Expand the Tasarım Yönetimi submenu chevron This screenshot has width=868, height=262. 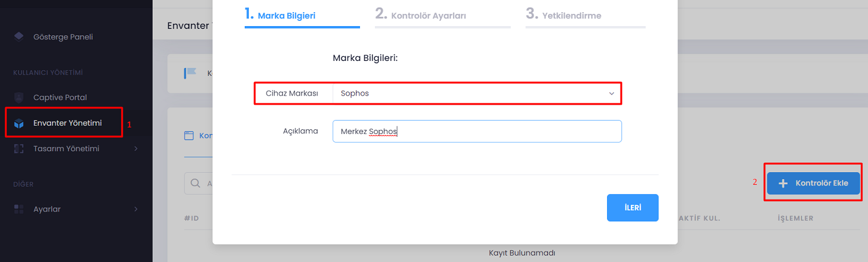(136, 148)
